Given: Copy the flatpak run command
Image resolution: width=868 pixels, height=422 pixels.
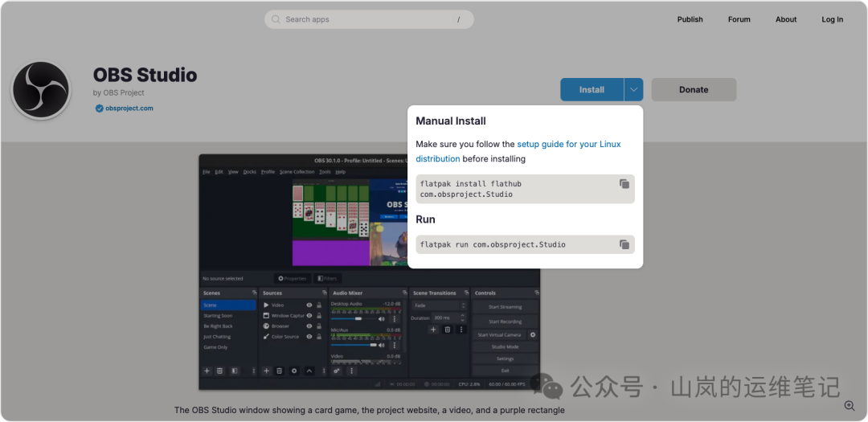Looking at the screenshot, I should click(624, 244).
